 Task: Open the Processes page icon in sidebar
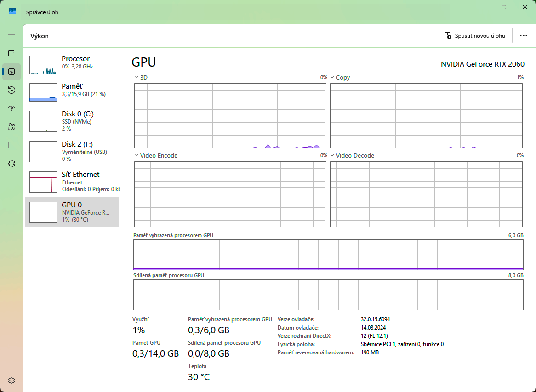(x=11, y=53)
